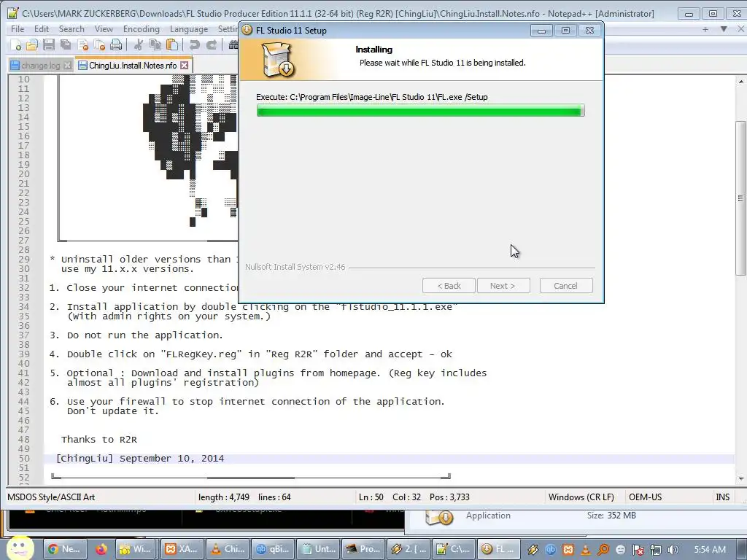
Task: Close the ChingLiu.Install.Notes.nfo tab with its X
Action: [185, 65]
